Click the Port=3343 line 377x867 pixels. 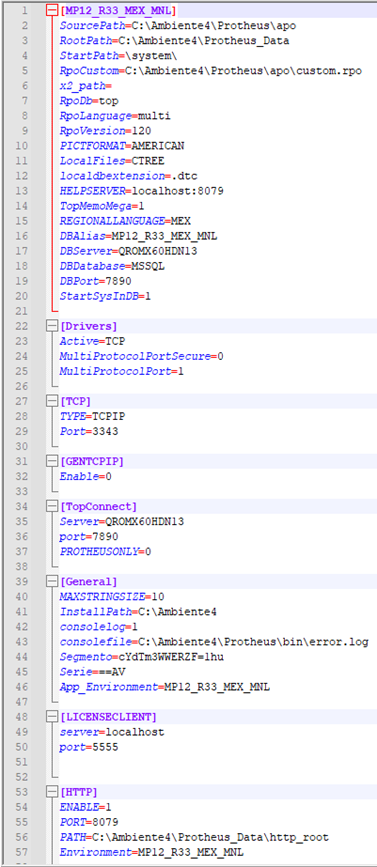(x=89, y=431)
